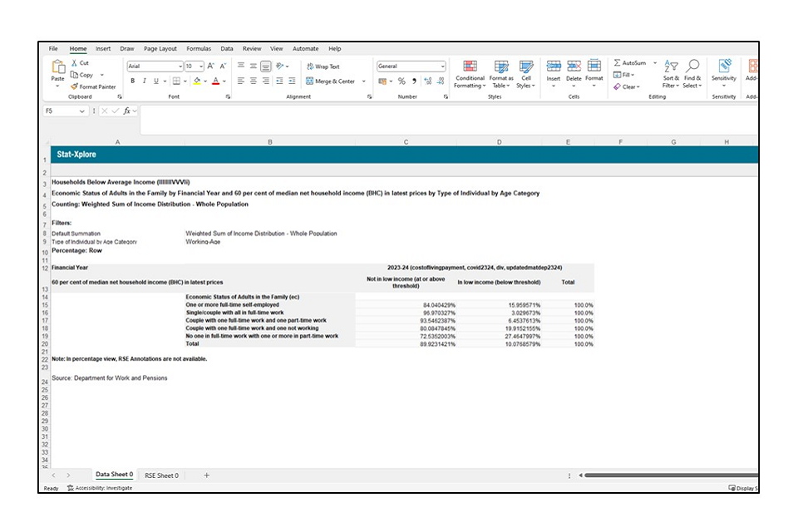Click the new sheet plus button

(x=207, y=475)
